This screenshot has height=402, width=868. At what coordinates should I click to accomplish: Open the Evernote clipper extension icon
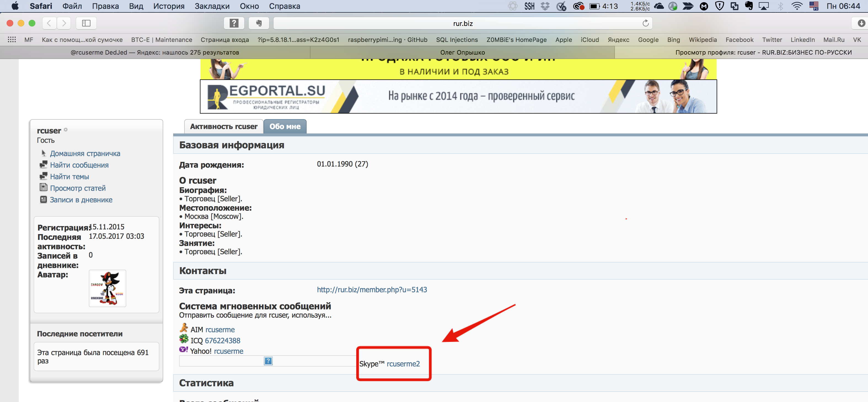pos(259,23)
